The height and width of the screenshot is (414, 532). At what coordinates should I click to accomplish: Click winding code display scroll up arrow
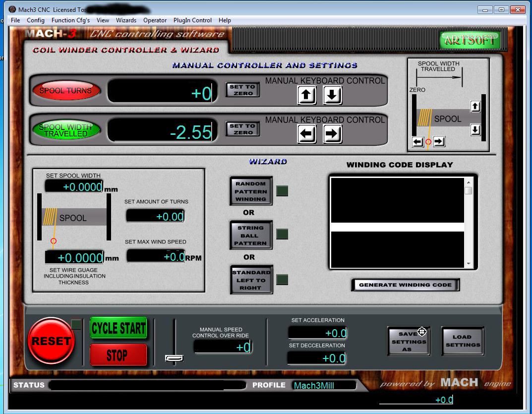[x=468, y=182]
